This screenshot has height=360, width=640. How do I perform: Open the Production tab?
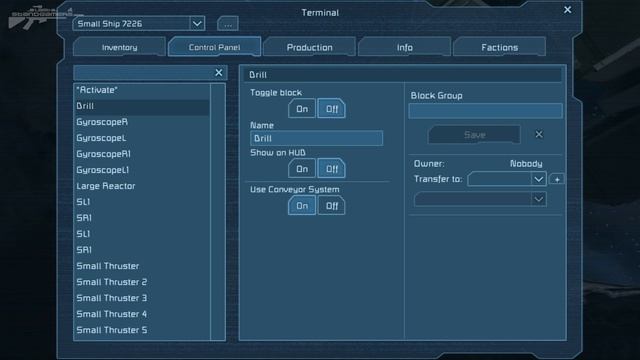[309, 47]
